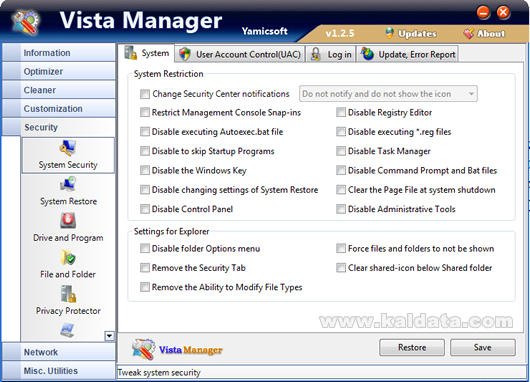Click the Update, Error Report globe icon
Image resolution: width=530 pixels, height=382 pixels.
[367, 54]
